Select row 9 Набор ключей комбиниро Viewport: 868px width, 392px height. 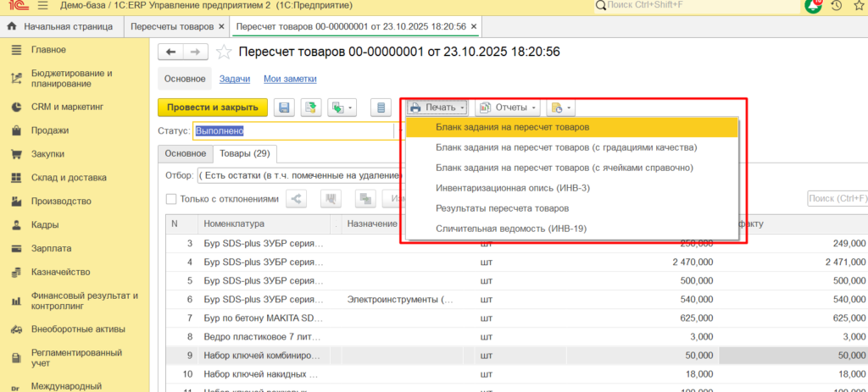(264, 356)
